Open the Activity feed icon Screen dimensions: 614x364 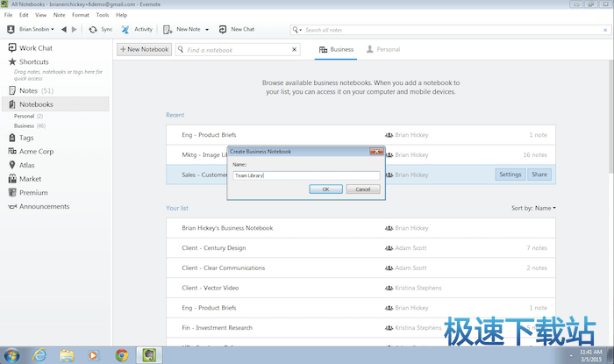click(x=125, y=29)
